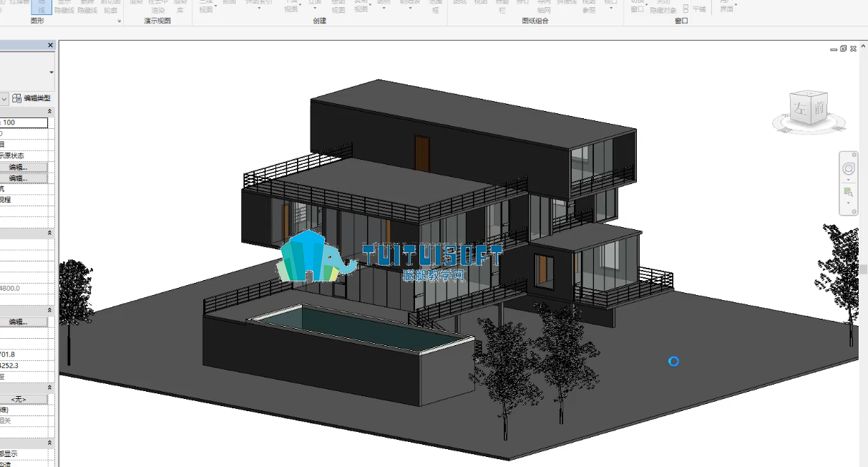Click the 编辑类型 edit type button
Screen dimensions: 868x467
[x=31, y=98]
